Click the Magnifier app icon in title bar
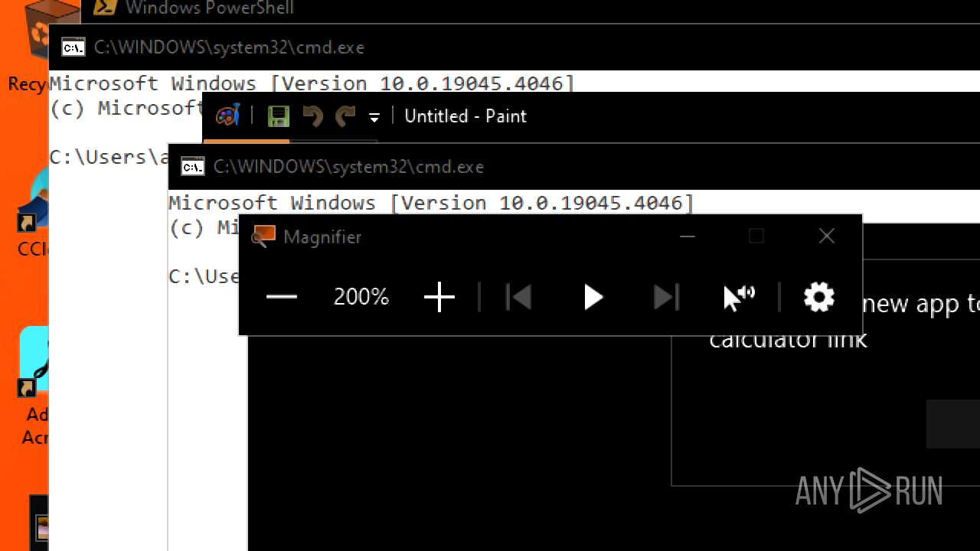The height and width of the screenshot is (551, 980). pyautogui.click(x=263, y=236)
